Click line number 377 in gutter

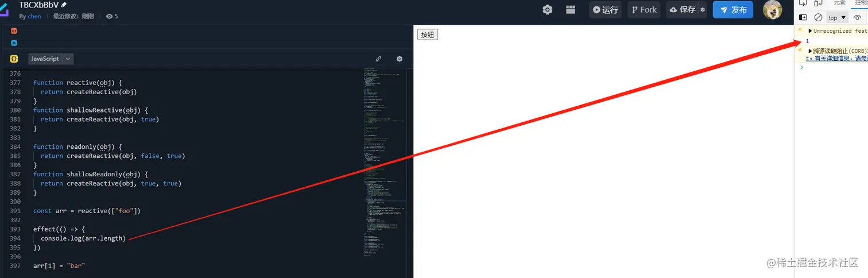pos(15,83)
